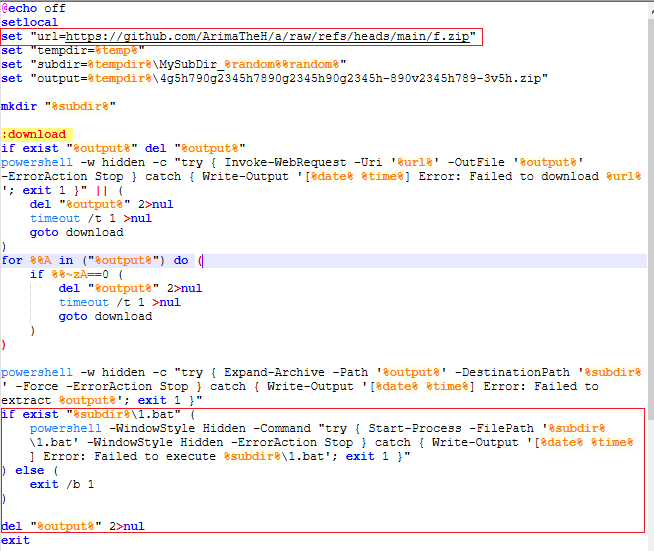Click the red '||' operator
This screenshot has height=551, width=654.
coord(101,191)
